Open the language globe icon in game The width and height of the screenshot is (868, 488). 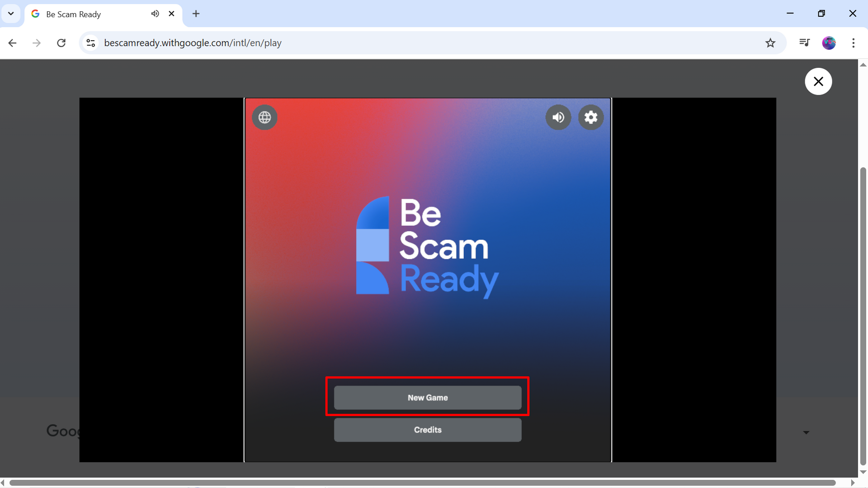pos(264,117)
